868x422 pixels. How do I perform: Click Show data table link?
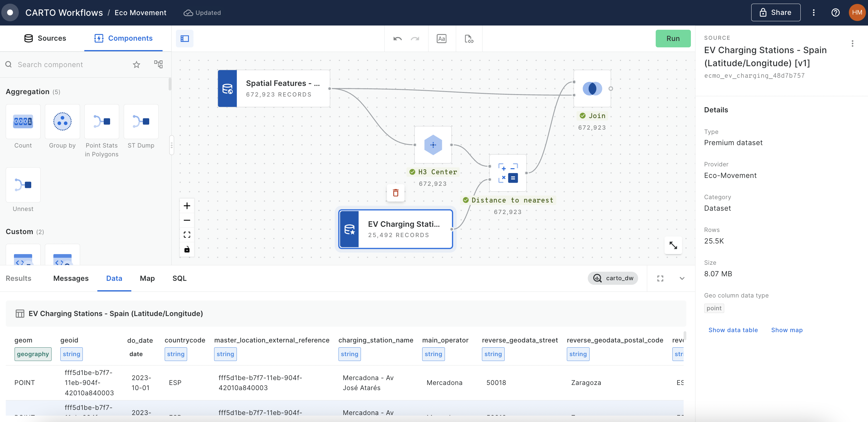733,329
